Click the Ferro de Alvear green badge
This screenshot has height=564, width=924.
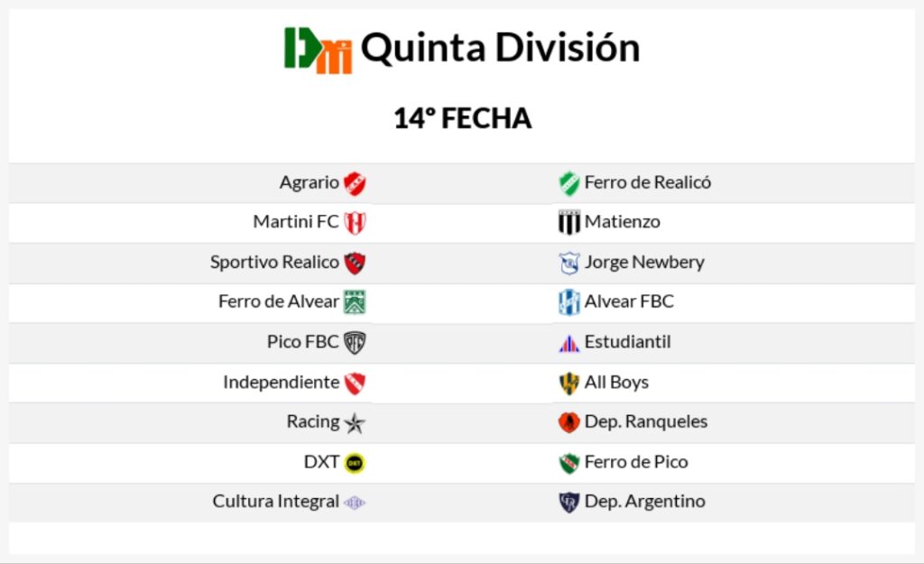(x=355, y=302)
